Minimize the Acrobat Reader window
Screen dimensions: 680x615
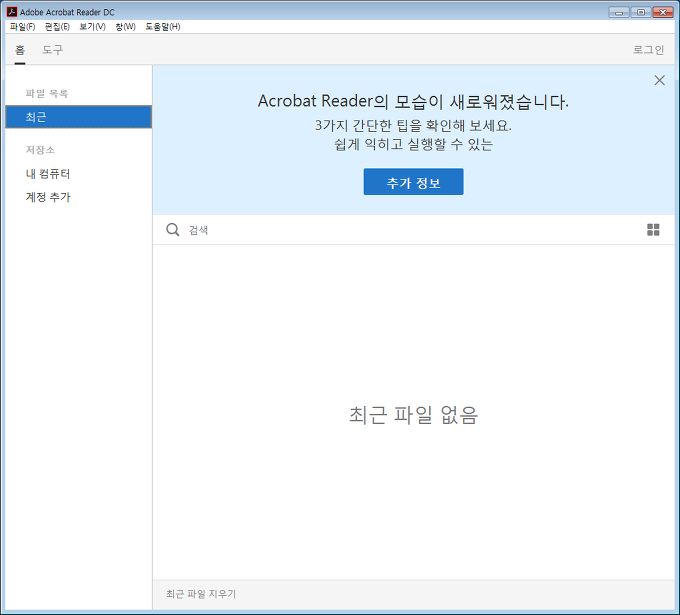619,12
